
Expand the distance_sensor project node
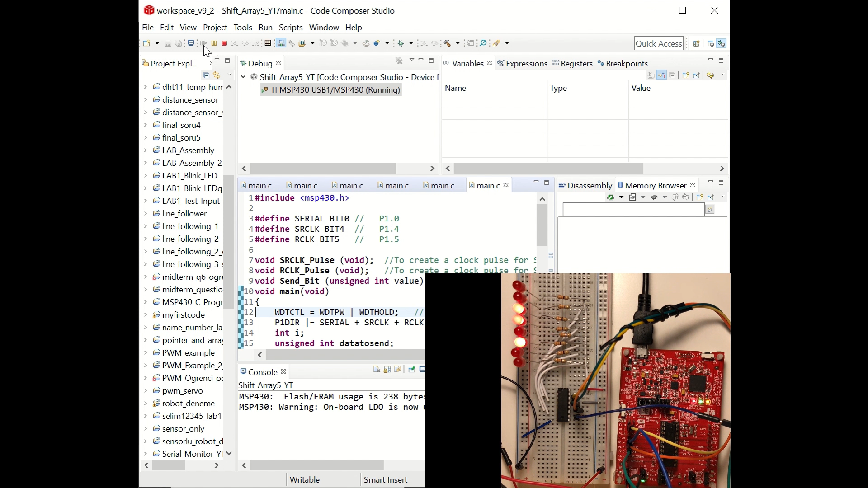[146, 100]
